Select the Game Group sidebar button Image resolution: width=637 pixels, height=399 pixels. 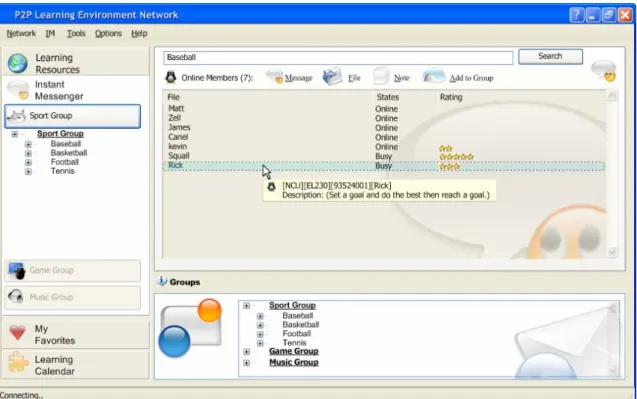(73, 271)
